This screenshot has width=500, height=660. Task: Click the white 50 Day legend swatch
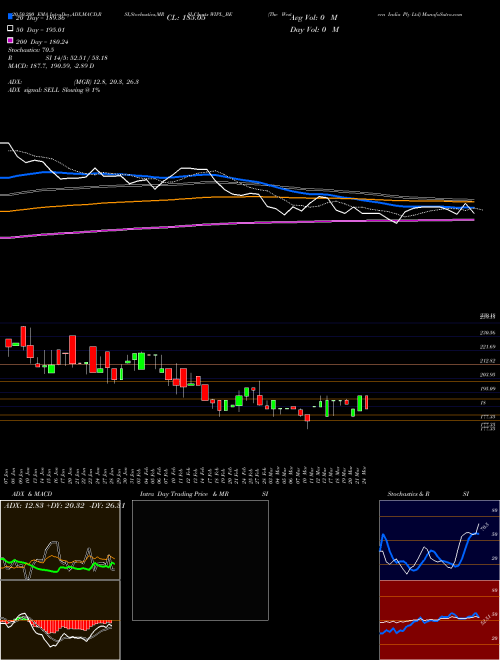click(10, 29)
